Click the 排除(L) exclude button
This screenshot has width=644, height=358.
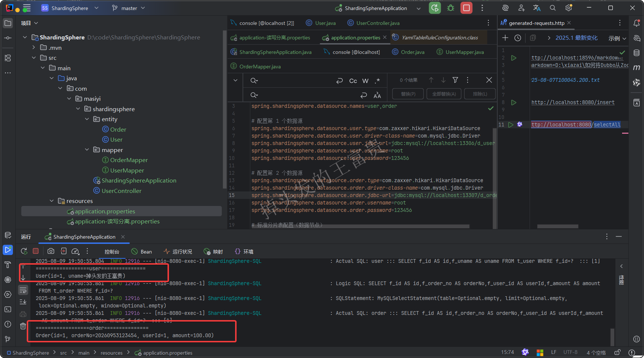pyautogui.click(x=480, y=94)
